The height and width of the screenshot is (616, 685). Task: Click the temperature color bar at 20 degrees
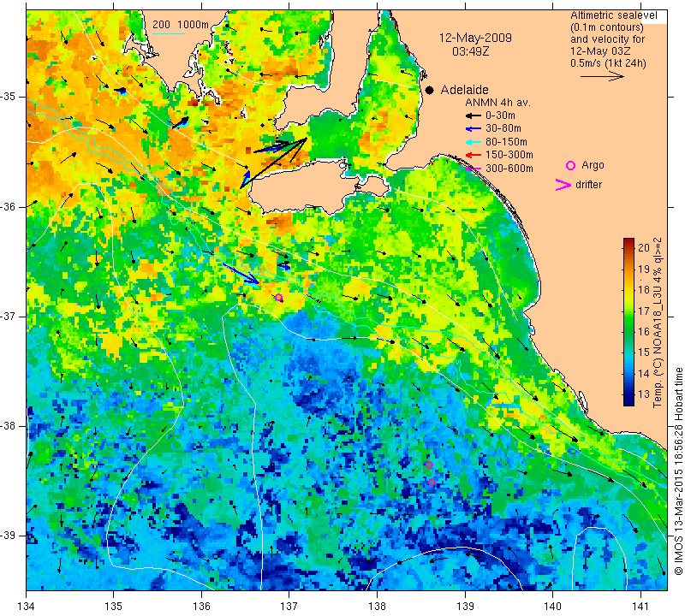[x=628, y=247]
